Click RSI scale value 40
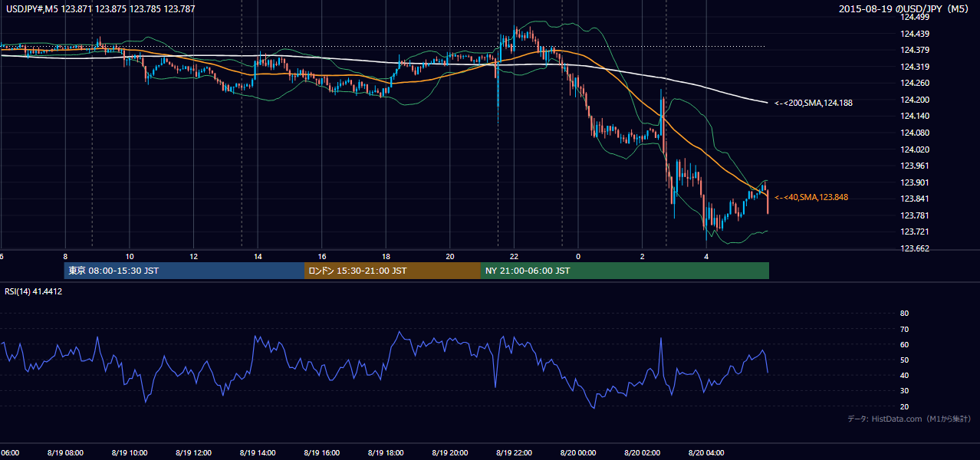Viewport: 980px width, 460px height. tap(904, 375)
